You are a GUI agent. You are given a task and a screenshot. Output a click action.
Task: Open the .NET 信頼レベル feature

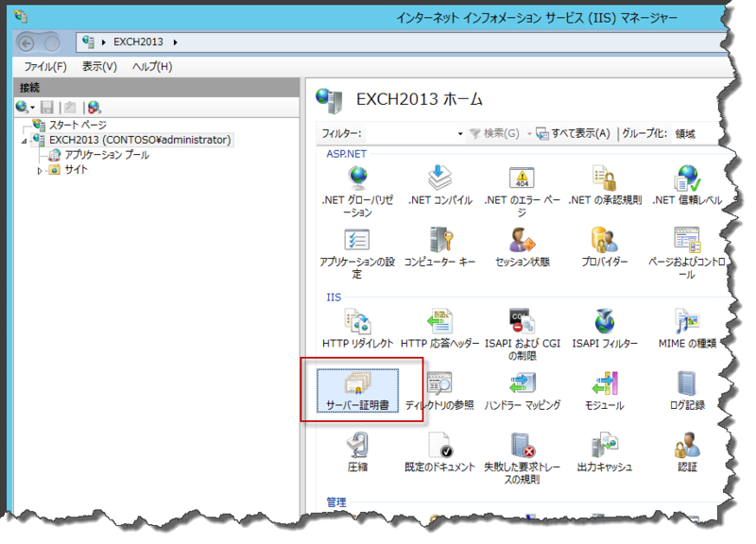pos(687,185)
